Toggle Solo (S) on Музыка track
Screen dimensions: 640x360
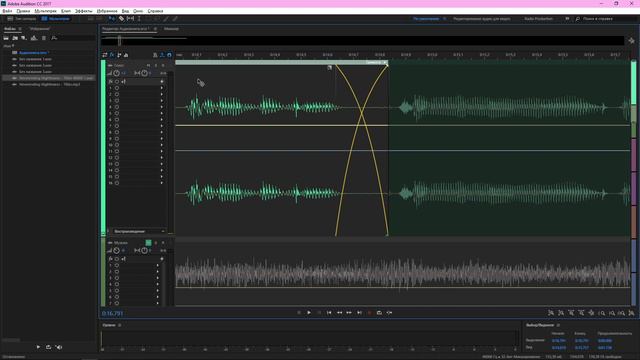(x=156, y=242)
